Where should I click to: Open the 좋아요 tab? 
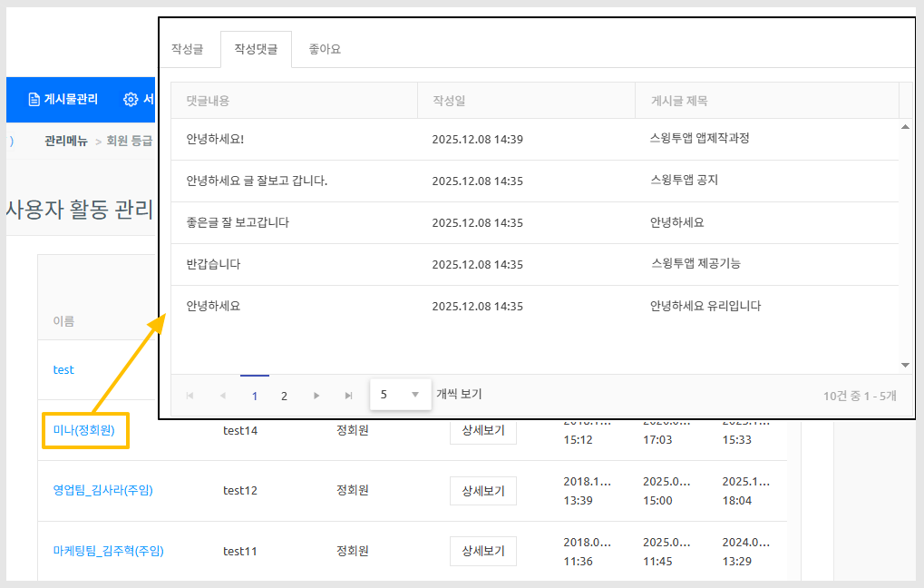point(325,49)
